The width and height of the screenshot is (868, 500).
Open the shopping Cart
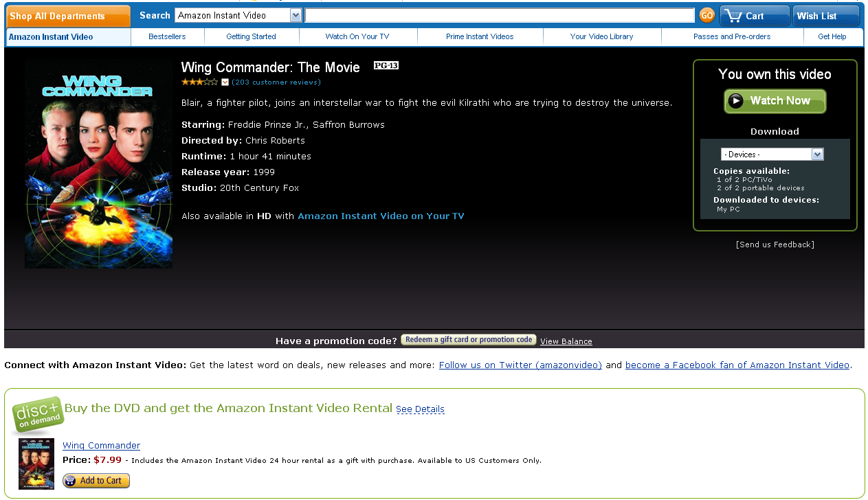(x=754, y=16)
